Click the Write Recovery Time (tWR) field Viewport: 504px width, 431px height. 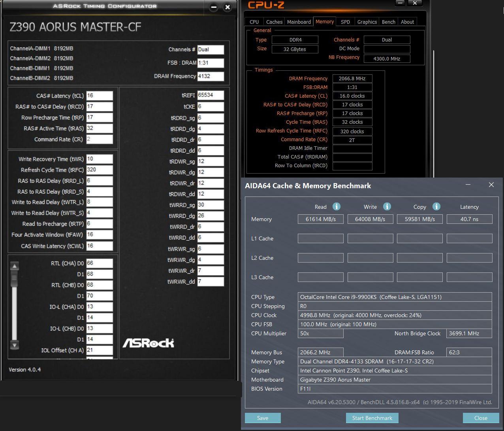100,159
